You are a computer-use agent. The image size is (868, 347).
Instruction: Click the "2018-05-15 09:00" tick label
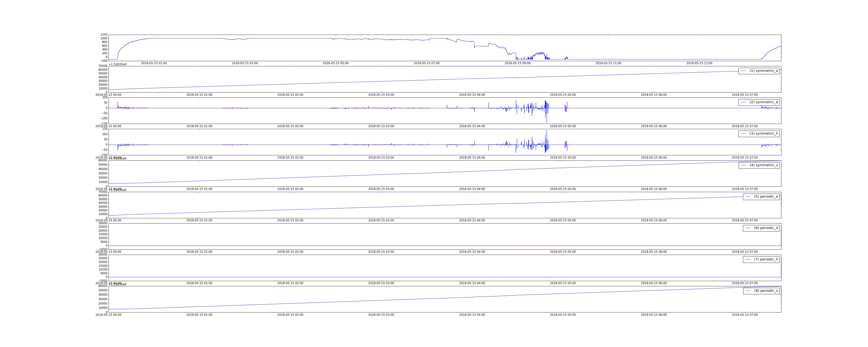517,63
